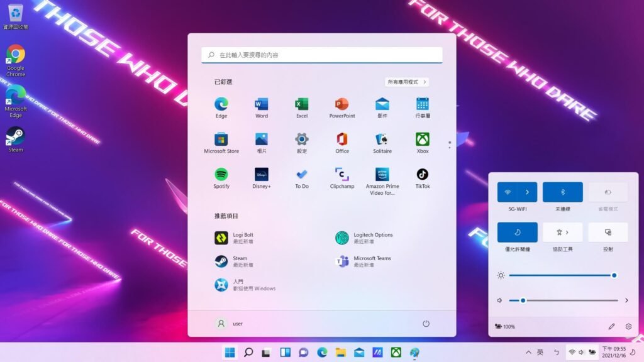Toggle focus assist moon button
This screenshot has height=362, width=644.
pyautogui.click(x=517, y=233)
